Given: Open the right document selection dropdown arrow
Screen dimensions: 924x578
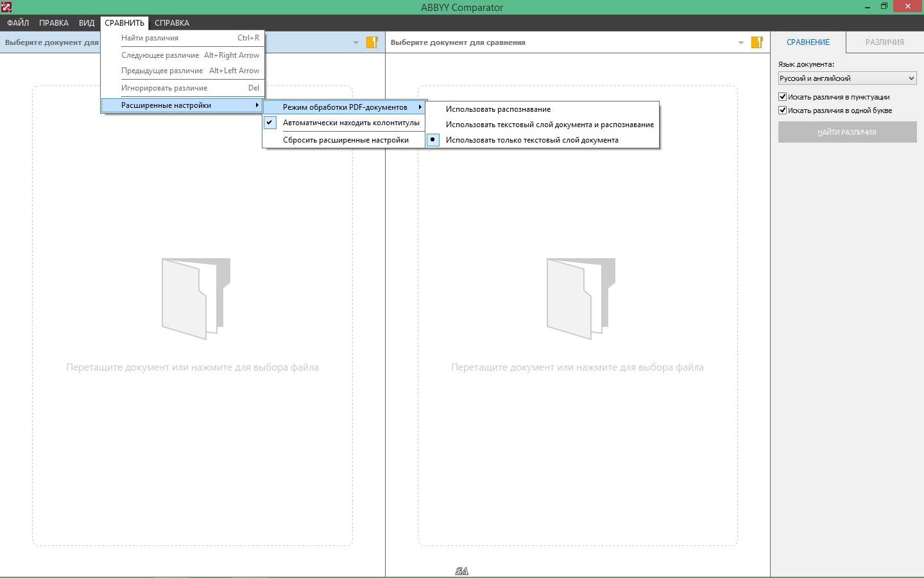Looking at the screenshot, I should (741, 43).
